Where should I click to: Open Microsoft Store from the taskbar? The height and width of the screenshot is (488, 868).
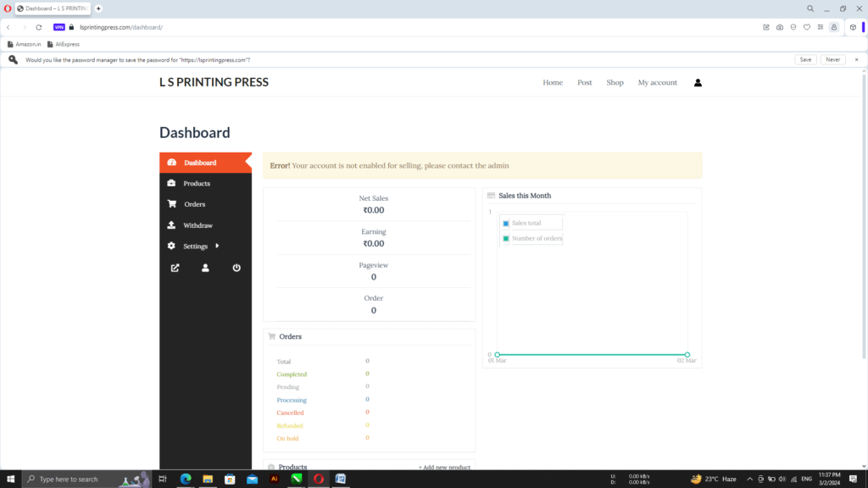click(x=230, y=480)
